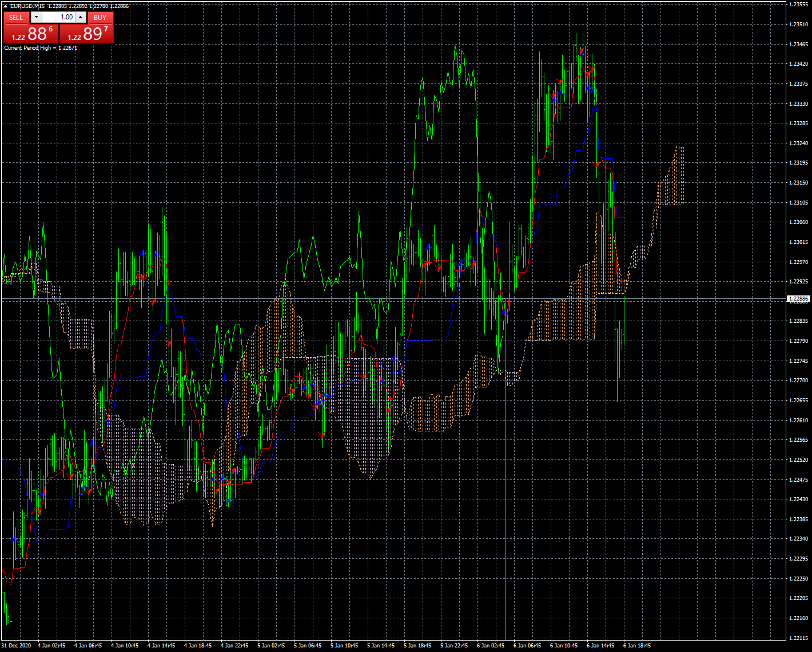The width and height of the screenshot is (812, 652).
Task: Click the 1.23330 price axis label
Action: [798, 103]
